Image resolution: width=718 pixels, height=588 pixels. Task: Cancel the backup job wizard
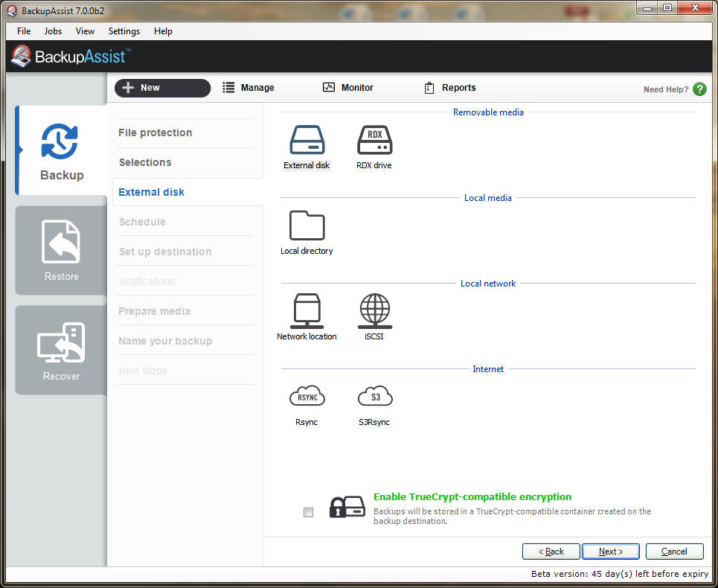674,552
